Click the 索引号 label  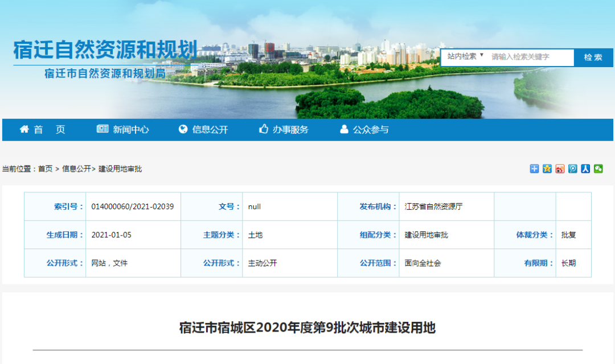(69, 206)
